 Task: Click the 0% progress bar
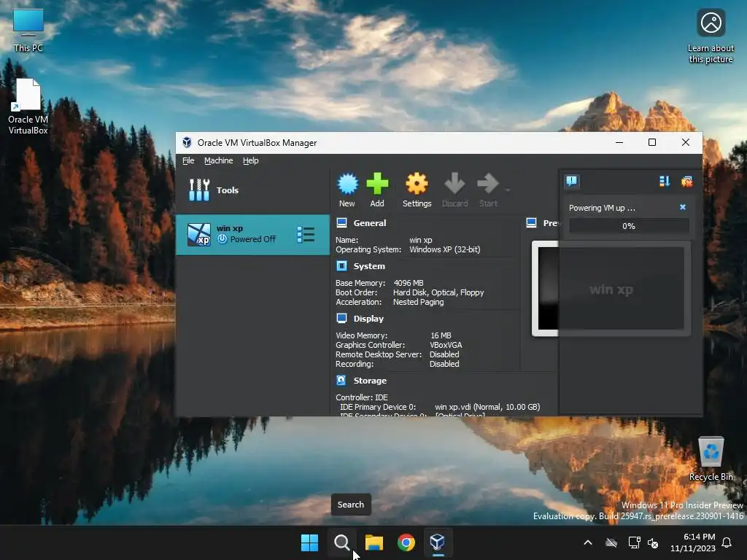pos(629,226)
